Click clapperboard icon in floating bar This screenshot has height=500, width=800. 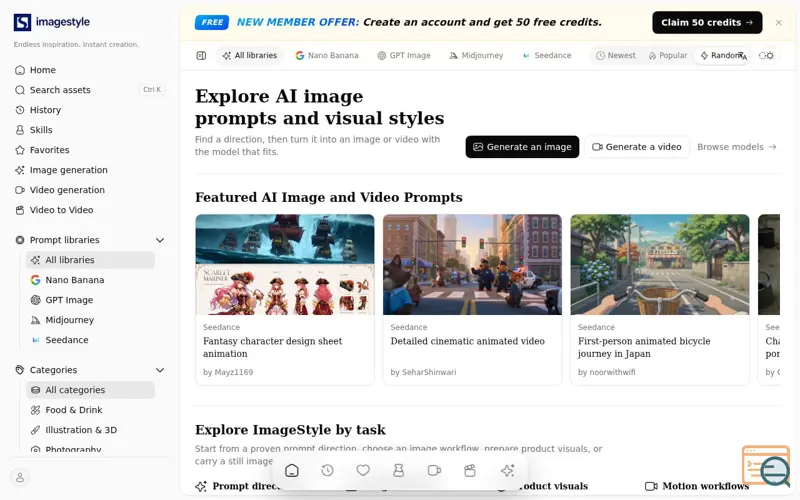pos(470,470)
